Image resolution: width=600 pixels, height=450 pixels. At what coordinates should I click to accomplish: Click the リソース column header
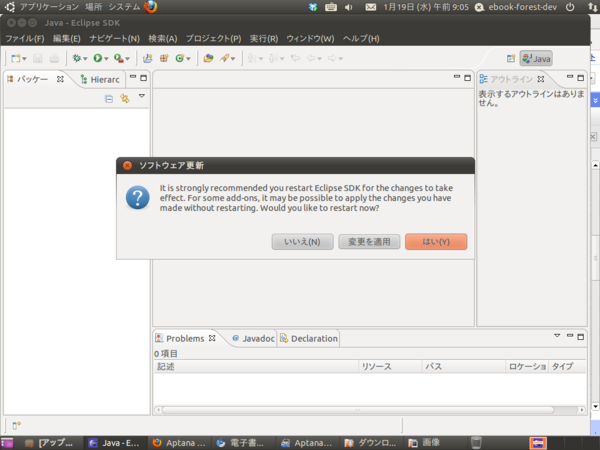pos(390,367)
